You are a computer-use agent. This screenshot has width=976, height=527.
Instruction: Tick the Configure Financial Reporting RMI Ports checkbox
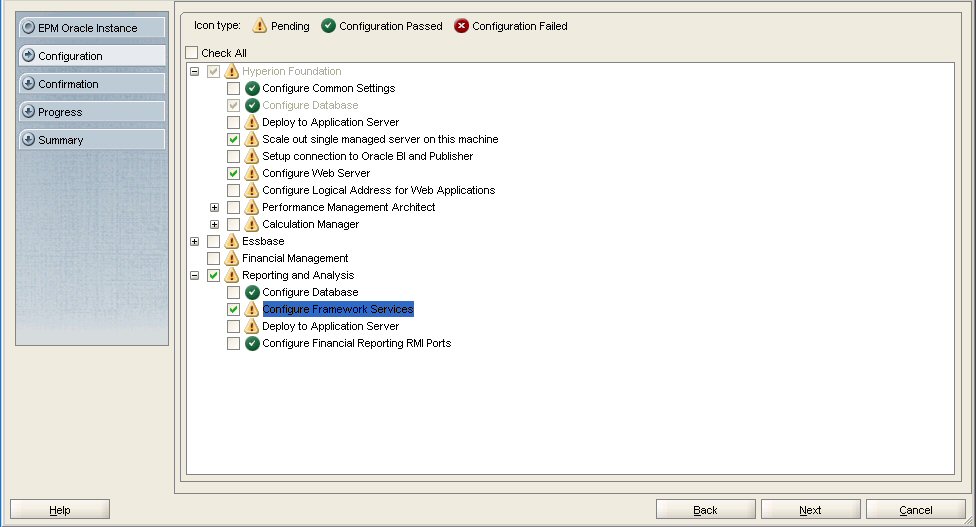pyautogui.click(x=233, y=343)
